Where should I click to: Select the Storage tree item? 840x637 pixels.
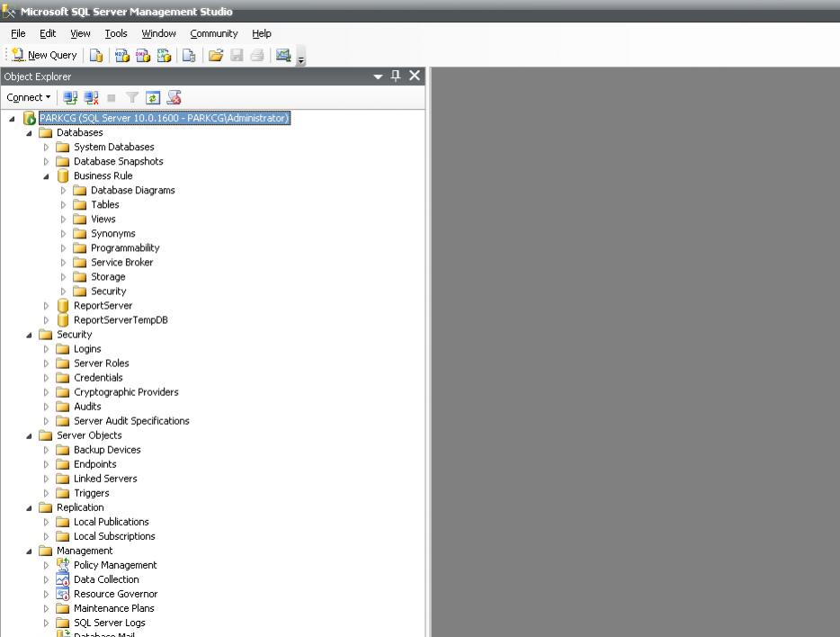108,276
